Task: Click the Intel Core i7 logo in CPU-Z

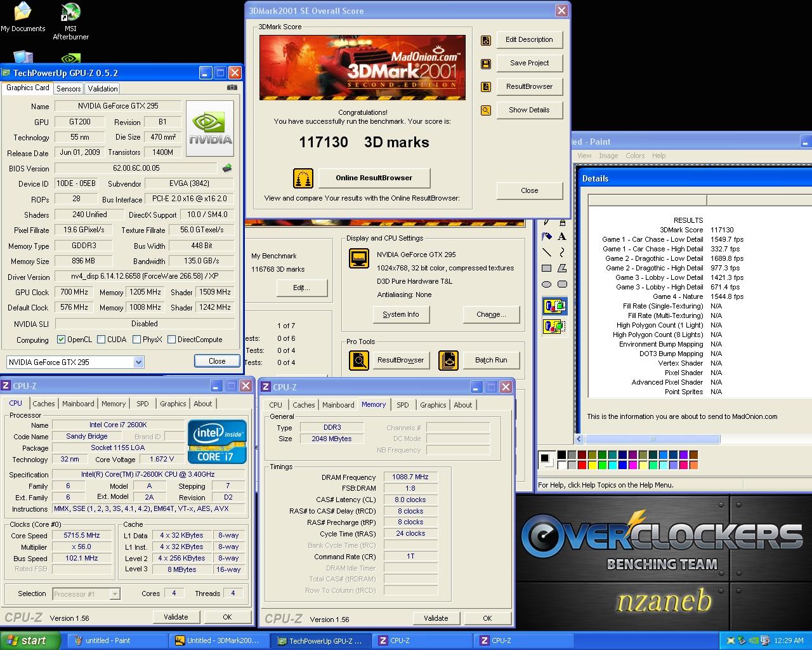Action: (217, 441)
